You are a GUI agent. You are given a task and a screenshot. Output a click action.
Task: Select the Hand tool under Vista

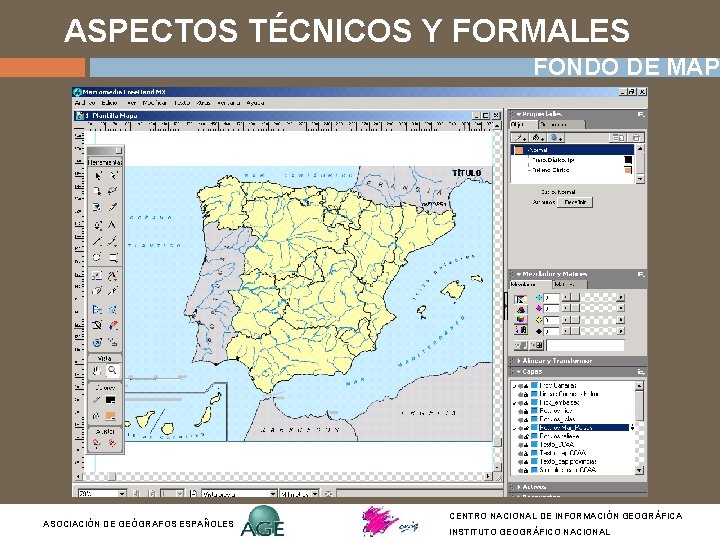pos(97,371)
